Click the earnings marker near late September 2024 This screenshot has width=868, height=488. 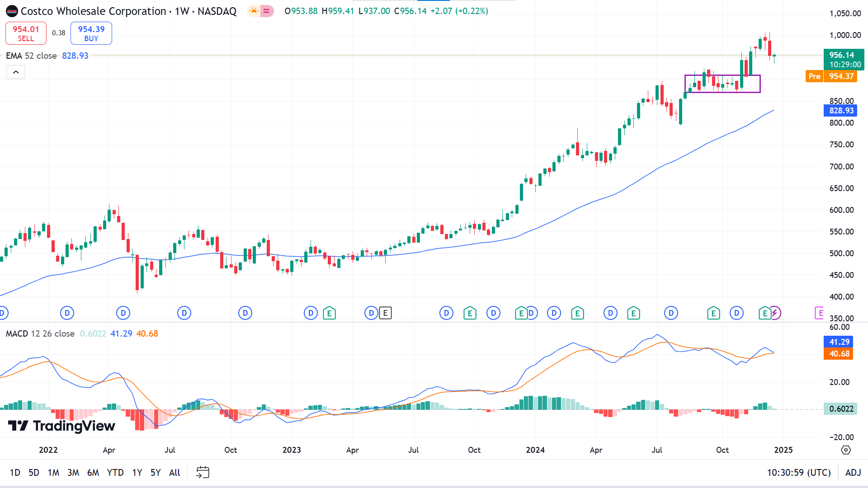[713, 313]
